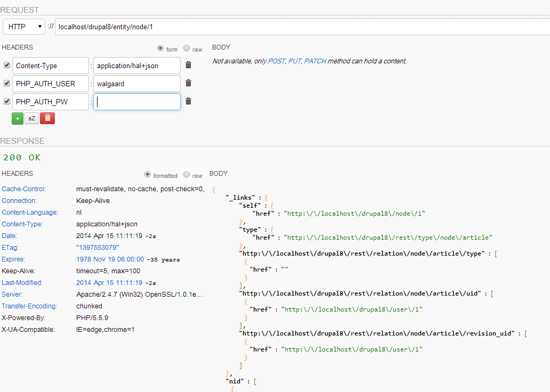This screenshot has height=392, width=550.
Task: Click the node\/1 self href string
Action: point(354,214)
